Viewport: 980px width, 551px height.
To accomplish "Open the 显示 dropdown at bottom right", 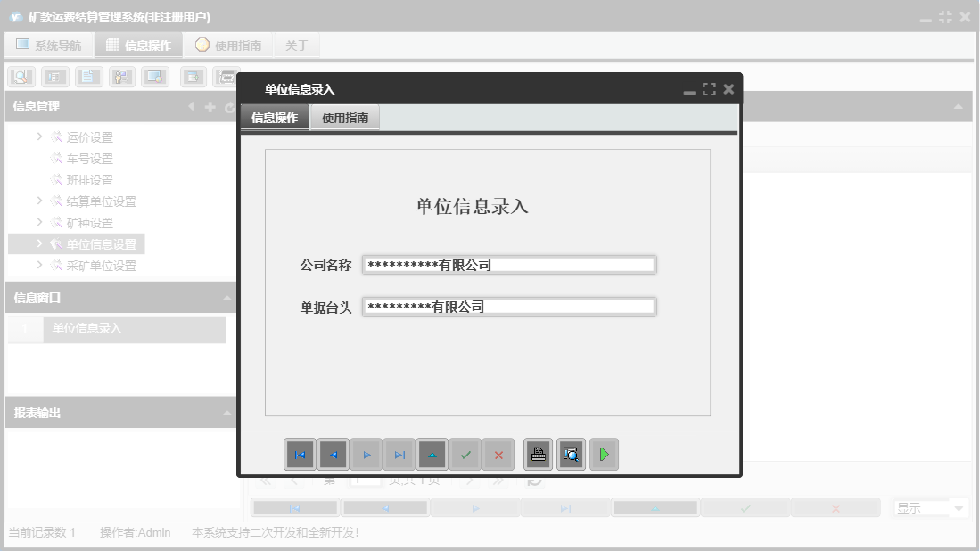I will click(x=930, y=507).
